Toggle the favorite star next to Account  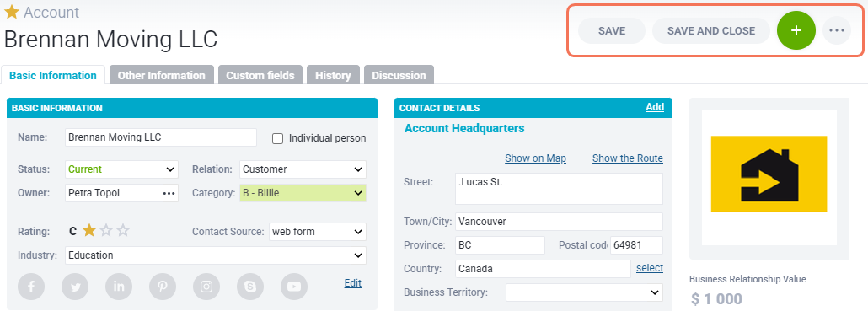pos(12,12)
